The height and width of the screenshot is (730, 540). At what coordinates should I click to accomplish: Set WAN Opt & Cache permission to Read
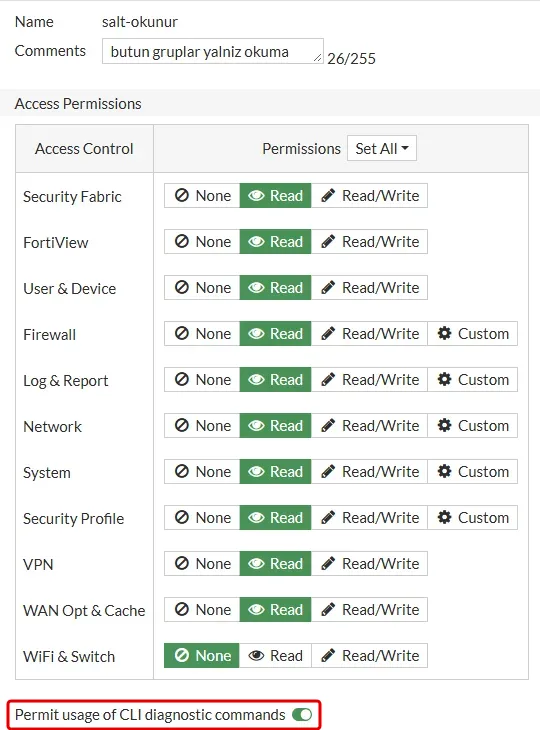276,609
